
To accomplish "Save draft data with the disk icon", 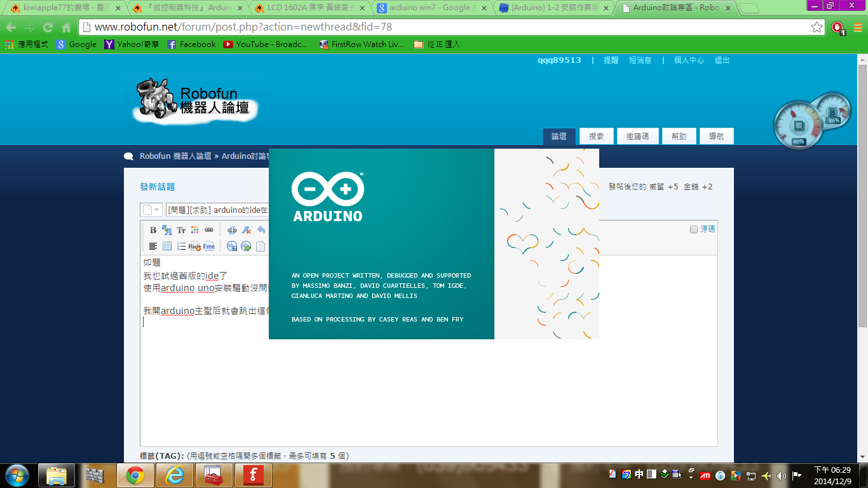I will pos(232,246).
